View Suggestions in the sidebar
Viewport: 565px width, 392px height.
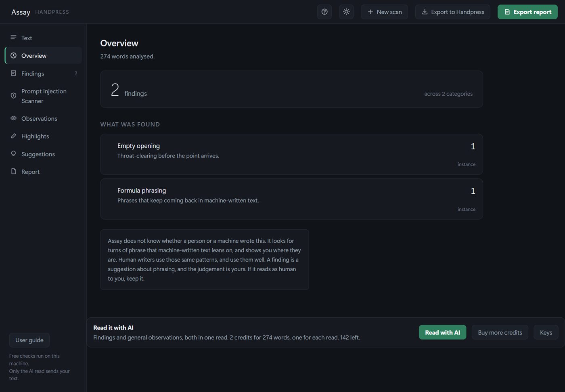coord(43,154)
